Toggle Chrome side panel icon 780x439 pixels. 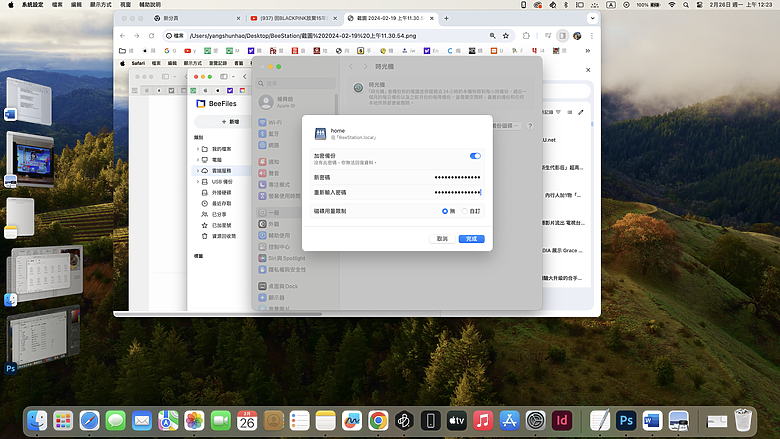point(563,36)
